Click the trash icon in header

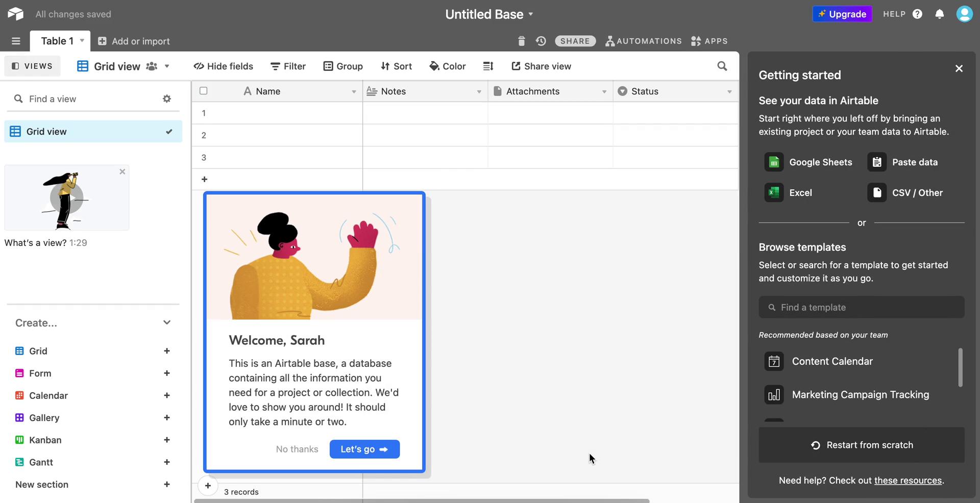(x=521, y=41)
